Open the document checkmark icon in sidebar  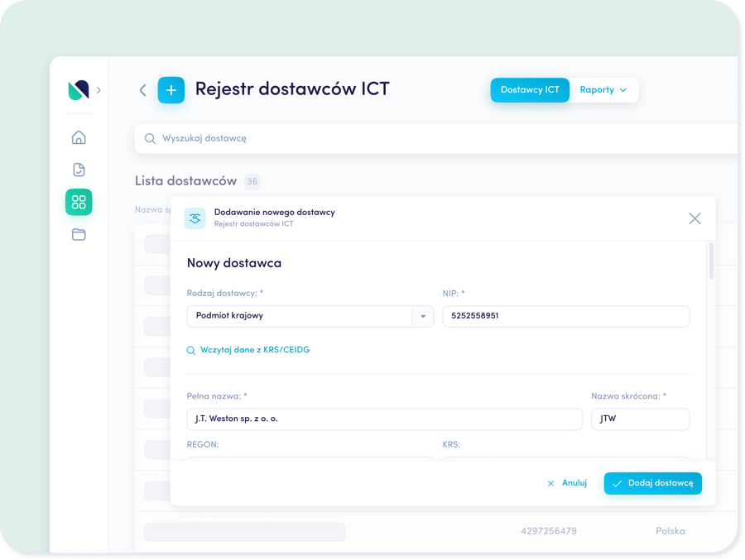pyautogui.click(x=79, y=170)
